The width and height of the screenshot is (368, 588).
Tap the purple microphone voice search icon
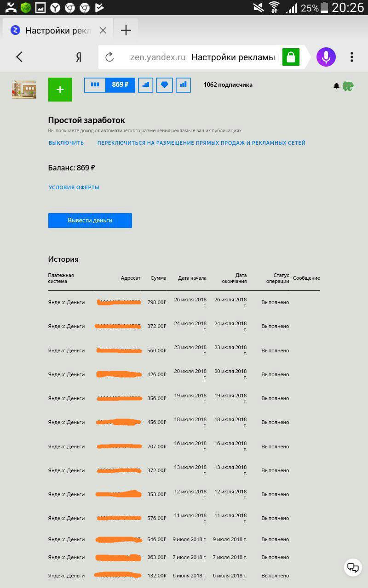point(326,57)
